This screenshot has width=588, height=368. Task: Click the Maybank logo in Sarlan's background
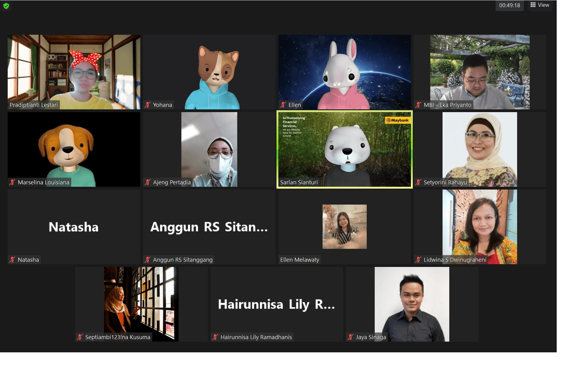click(398, 120)
